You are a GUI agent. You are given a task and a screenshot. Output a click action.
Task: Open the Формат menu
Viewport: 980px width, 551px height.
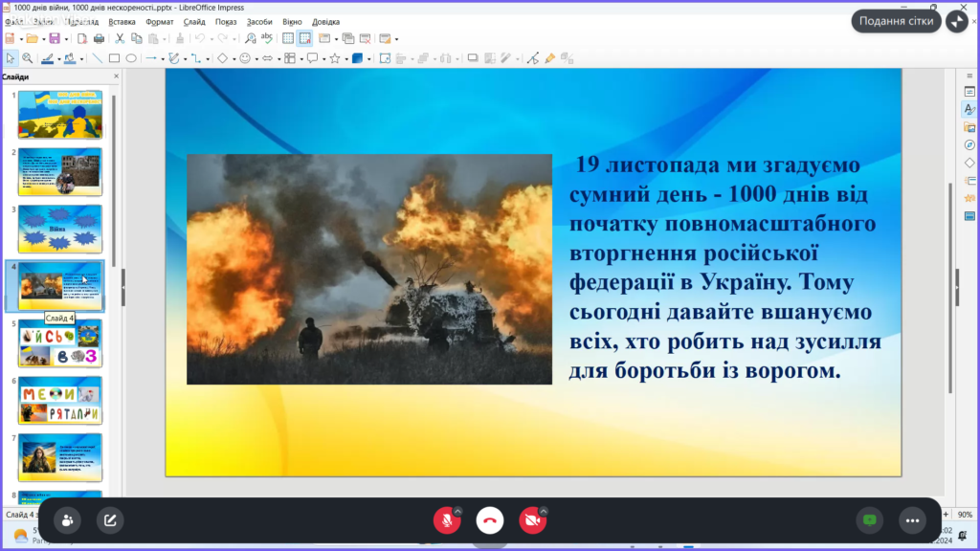click(160, 21)
